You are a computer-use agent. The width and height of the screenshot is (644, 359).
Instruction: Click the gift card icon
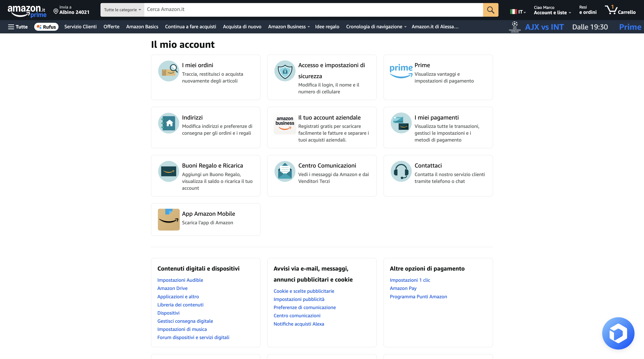pyautogui.click(x=169, y=171)
